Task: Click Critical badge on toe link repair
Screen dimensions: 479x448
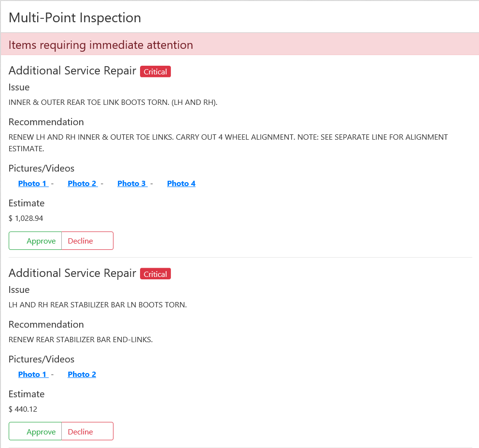Action: click(155, 72)
